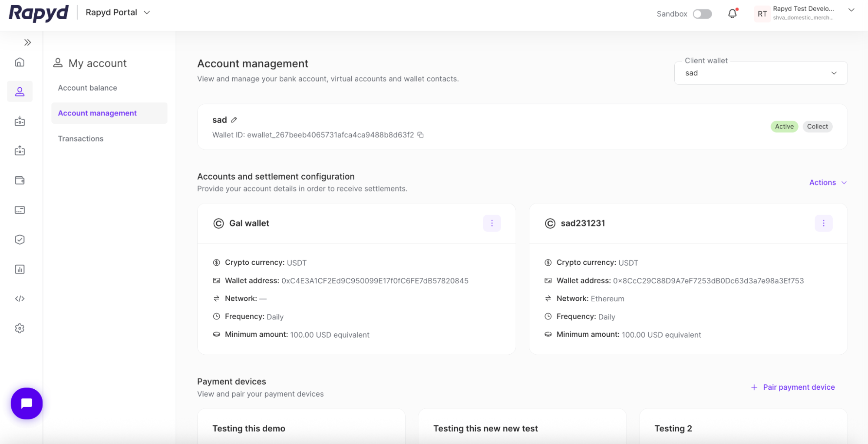Expand the Actions menu
This screenshot has height=444, width=868.
[827, 182]
